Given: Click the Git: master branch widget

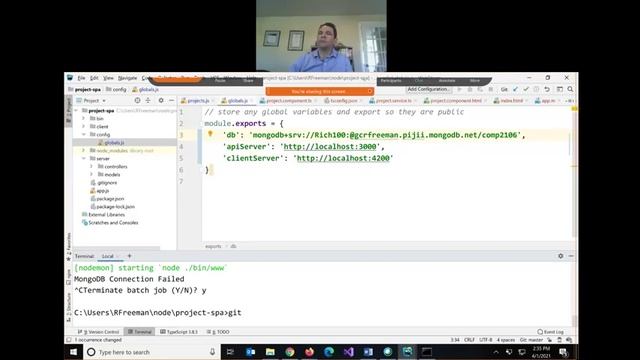Looking at the screenshot, I should coord(531,340).
